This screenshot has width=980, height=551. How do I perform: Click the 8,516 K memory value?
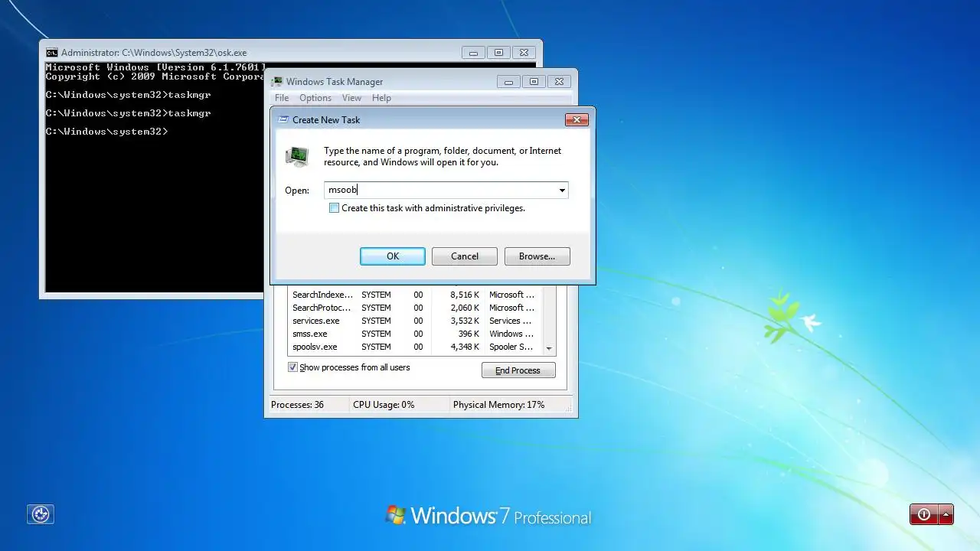[465, 295]
